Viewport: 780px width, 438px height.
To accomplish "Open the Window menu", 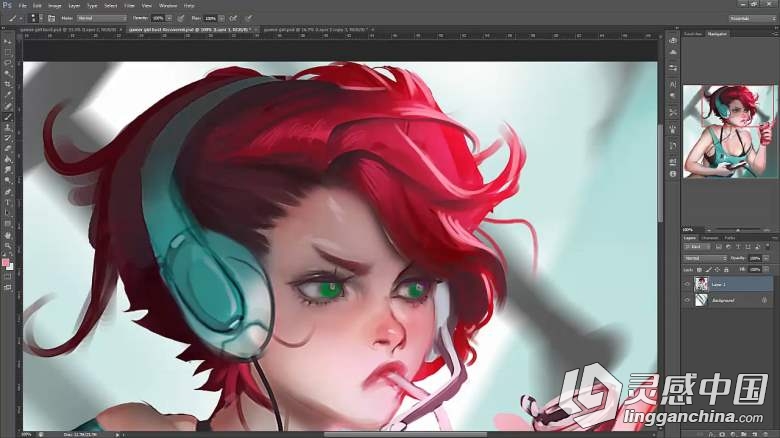I will point(168,5).
